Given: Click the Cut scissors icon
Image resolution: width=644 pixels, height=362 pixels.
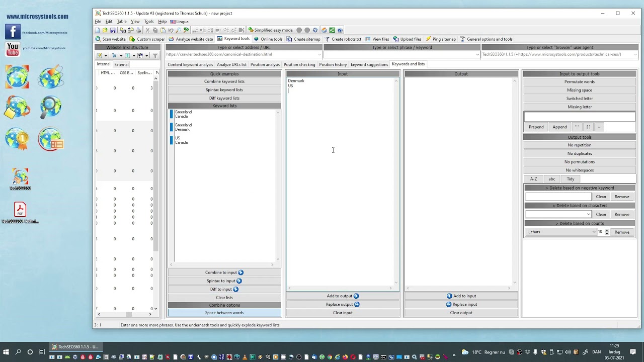Looking at the screenshot, I should pyautogui.click(x=148, y=30).
